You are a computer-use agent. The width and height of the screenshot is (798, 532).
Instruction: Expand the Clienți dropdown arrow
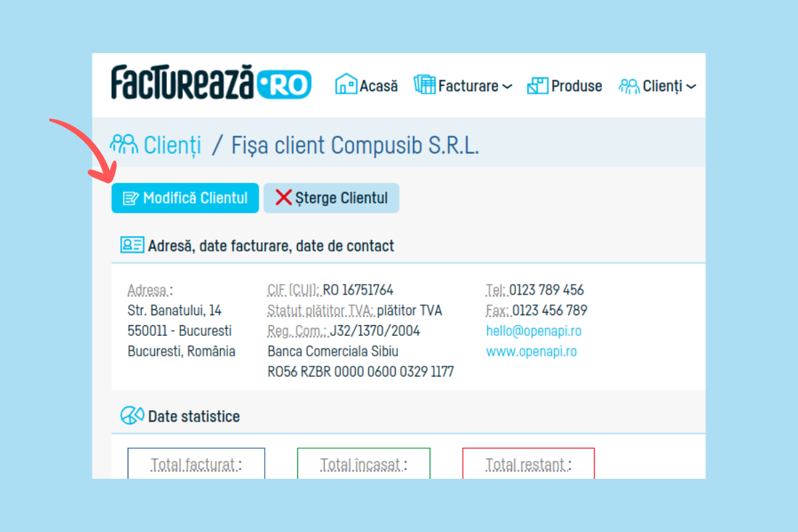click(691, 86)
